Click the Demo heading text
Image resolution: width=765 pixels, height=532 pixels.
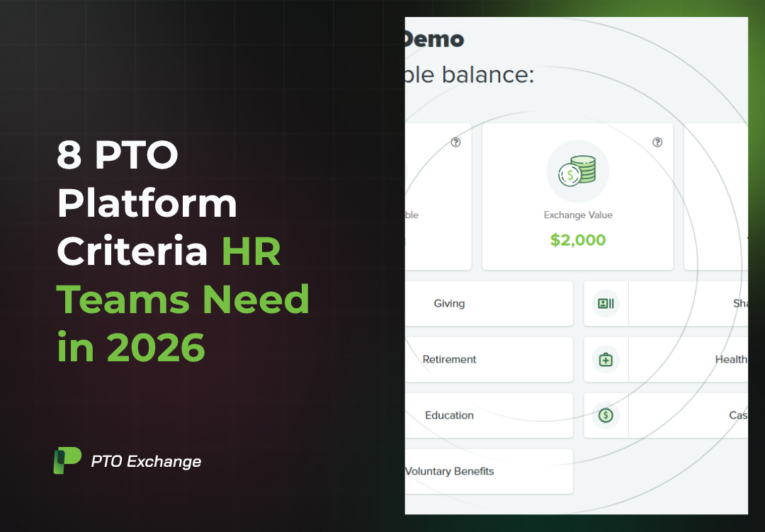click(434, 40)
